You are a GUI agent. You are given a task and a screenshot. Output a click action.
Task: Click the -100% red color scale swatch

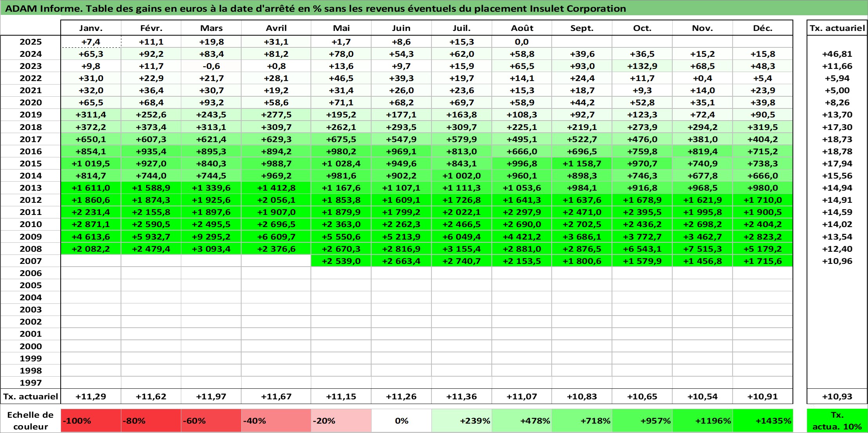pos(91,421)
